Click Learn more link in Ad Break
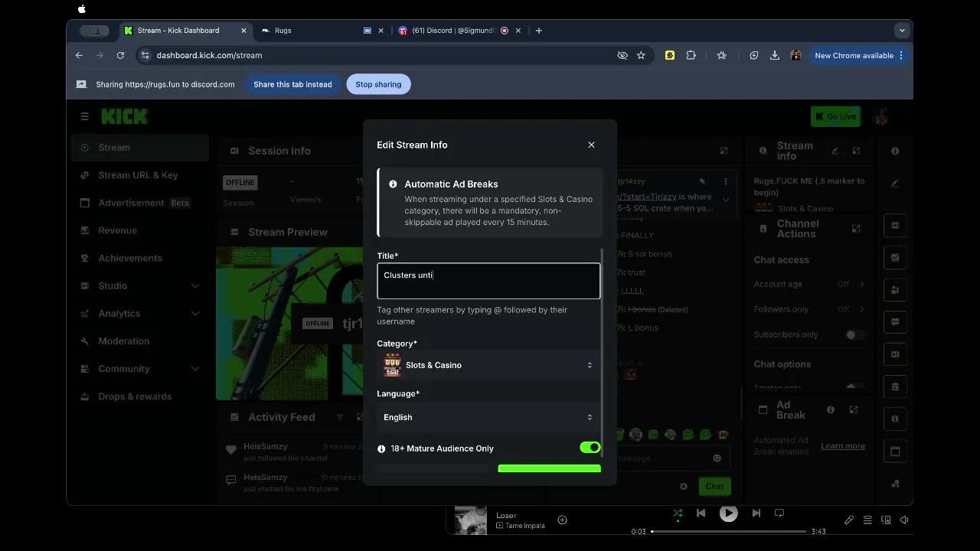The image size is (980, 551). [843, 445]
